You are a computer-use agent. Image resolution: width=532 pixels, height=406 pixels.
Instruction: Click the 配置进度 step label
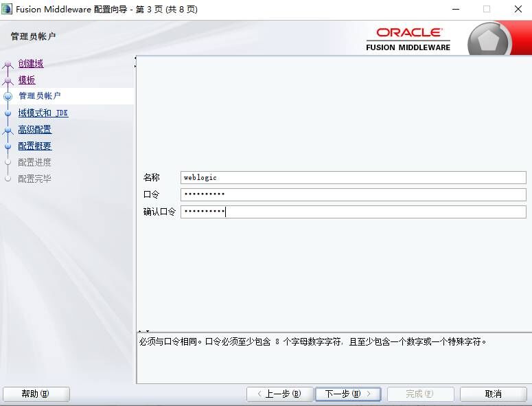(34, 162)
